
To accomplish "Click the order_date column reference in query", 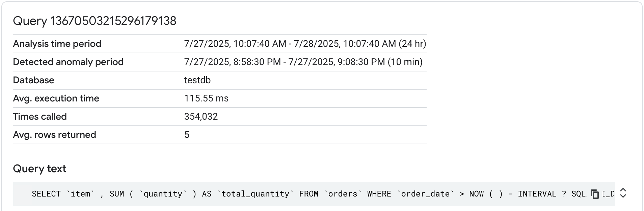I will click(x=425, y=194).
